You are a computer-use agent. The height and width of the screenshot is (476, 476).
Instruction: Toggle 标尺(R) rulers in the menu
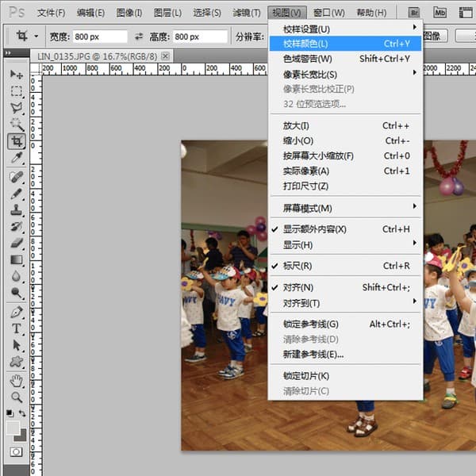pos(297,266)
